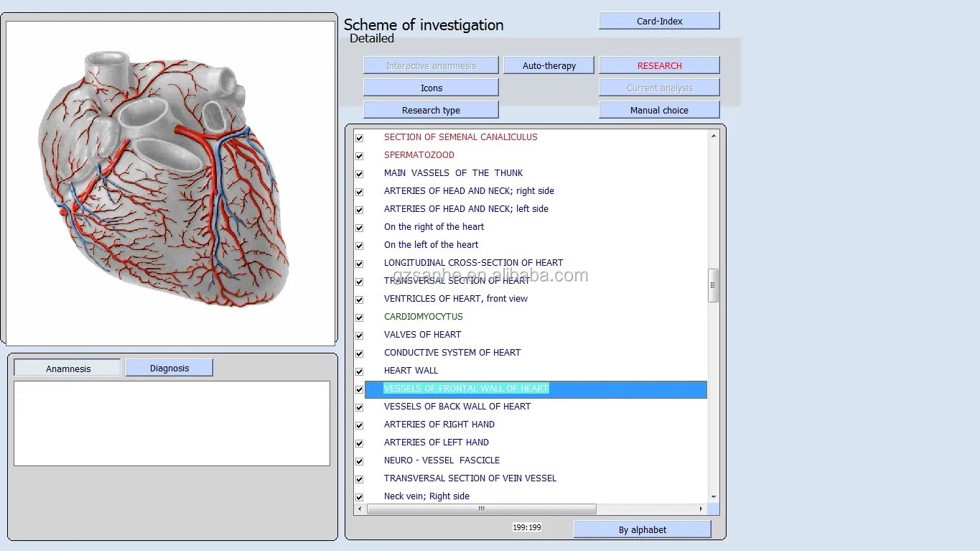Click the horizontal scroll right arrow
The height and width of the screenshot is (551, 980).
701,509
